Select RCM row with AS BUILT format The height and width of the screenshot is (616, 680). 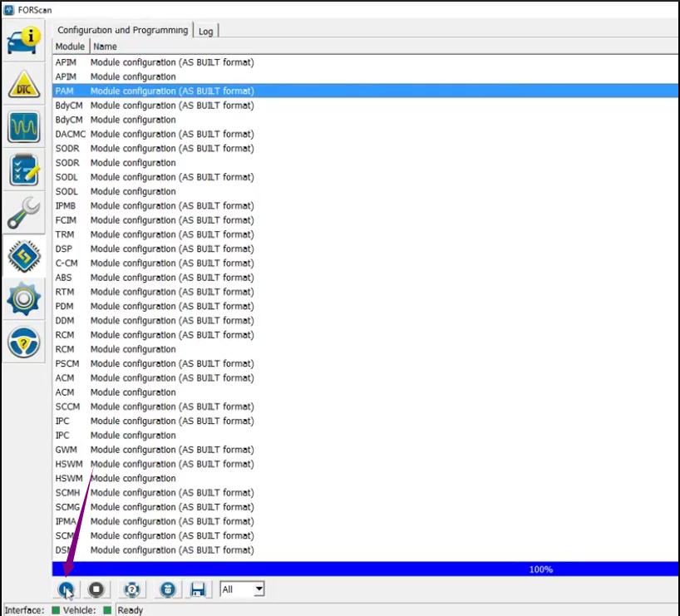366,334
